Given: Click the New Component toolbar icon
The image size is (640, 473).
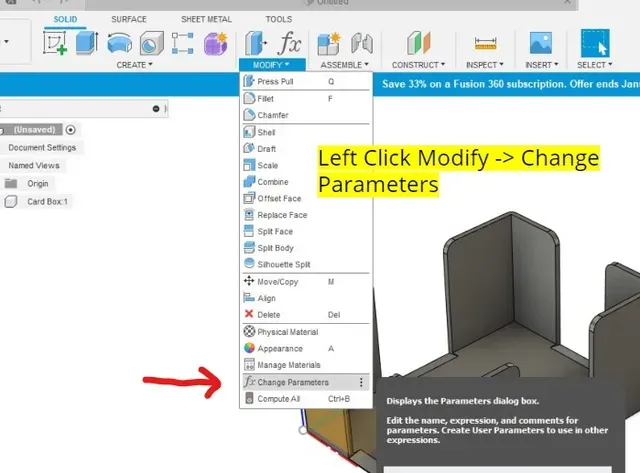Looking at the screenshot, I should (329, 43).
